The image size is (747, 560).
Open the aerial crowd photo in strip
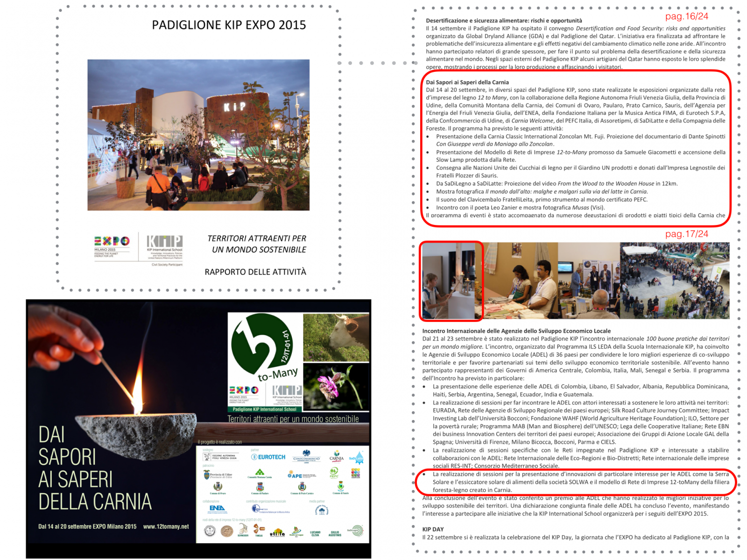coord(675,281)
